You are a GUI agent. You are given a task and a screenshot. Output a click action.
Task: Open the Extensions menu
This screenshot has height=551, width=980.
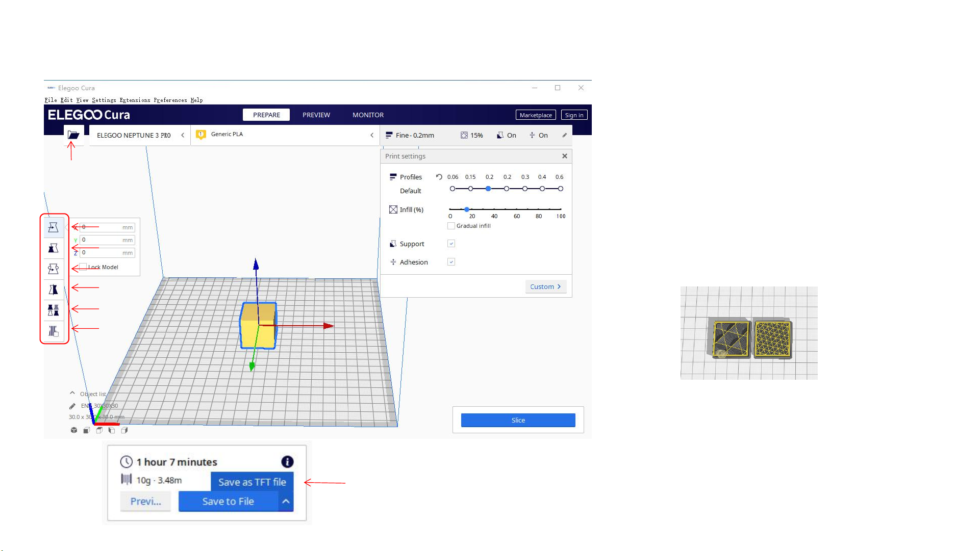point(135,100)
